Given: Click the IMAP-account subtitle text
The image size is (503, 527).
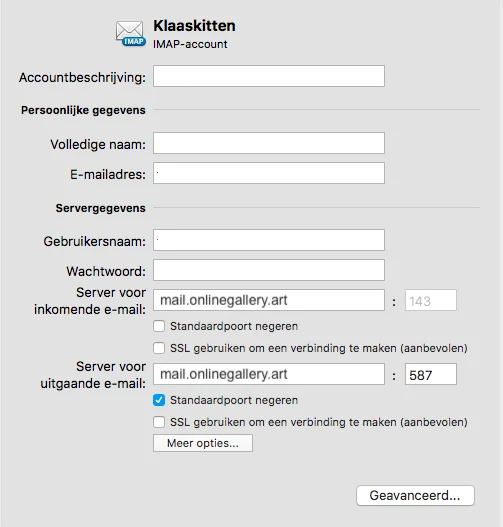Looking at the screenshot, I should (x=190, y=44).
